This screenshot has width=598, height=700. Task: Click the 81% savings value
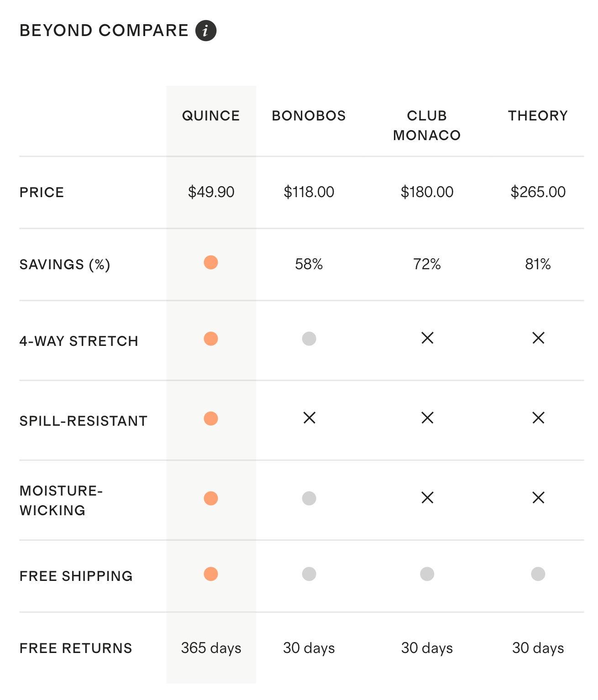538,264
